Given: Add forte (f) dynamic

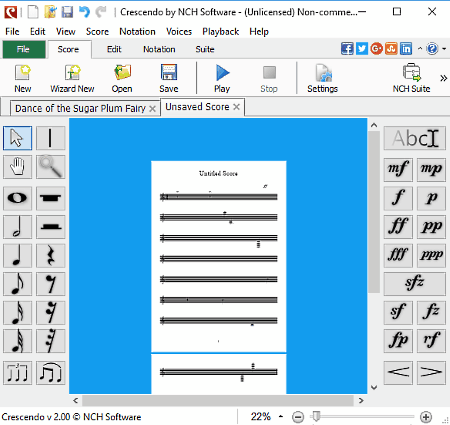Looking at the screenshot, I should pyautogui.click(x=398, y=198).
